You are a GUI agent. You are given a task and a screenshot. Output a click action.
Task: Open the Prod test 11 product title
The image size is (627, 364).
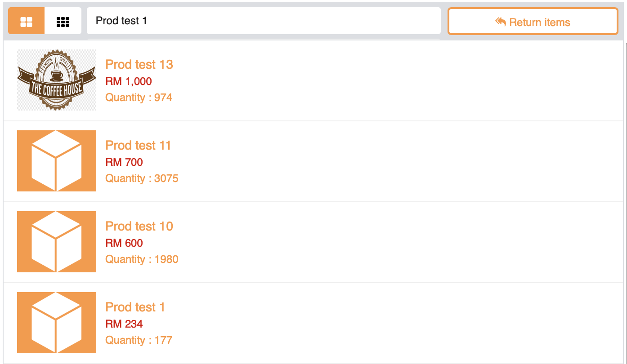pos(138,146)
